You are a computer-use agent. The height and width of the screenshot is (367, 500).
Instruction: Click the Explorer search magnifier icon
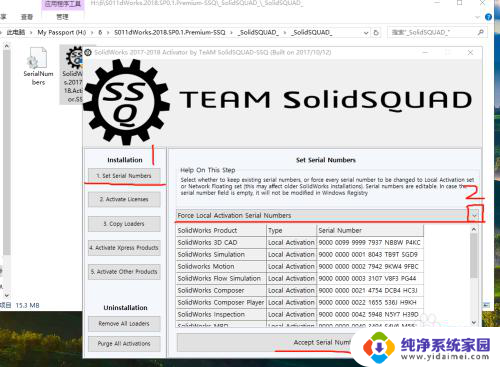480,32
